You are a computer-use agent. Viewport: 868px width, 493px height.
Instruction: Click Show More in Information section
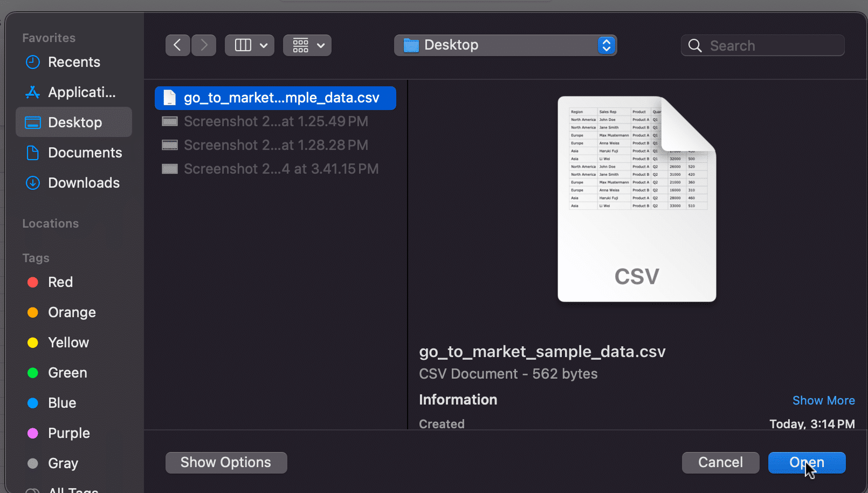pos(823,400)
